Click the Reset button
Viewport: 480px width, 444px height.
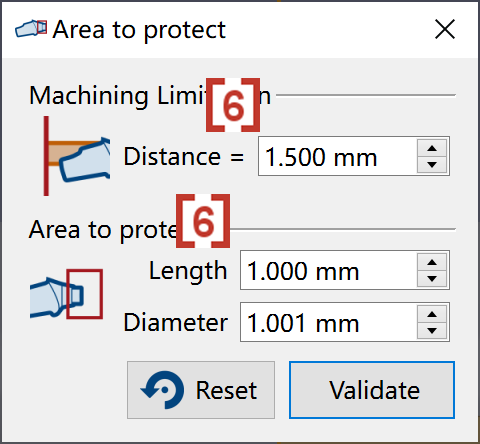(x=201, y=390)
